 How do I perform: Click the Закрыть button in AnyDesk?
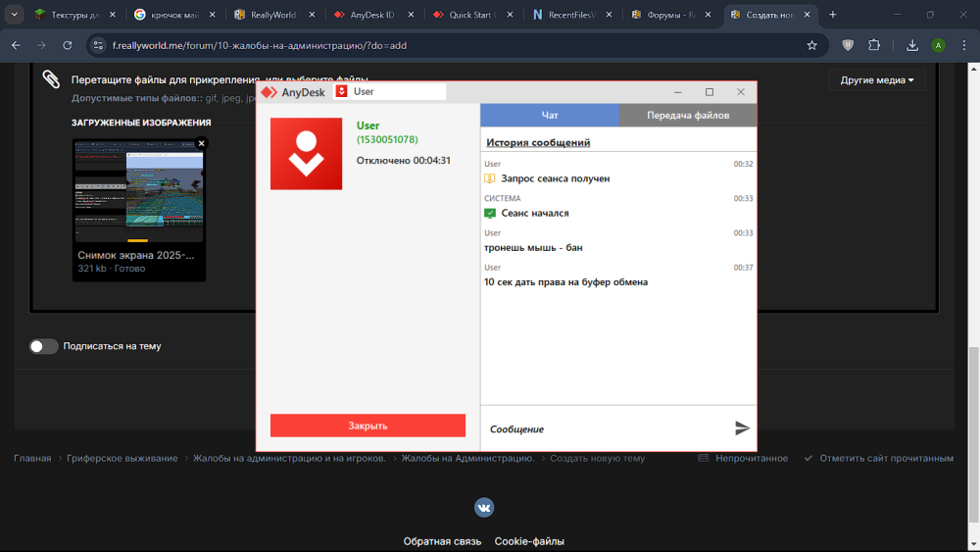(x=367, y=426)
